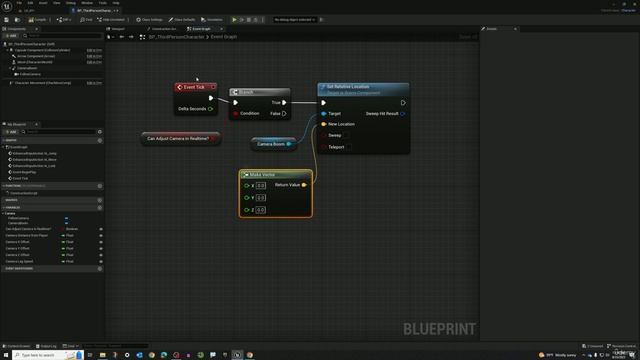
Task: Click the Components search field
Action: point(62,36)
